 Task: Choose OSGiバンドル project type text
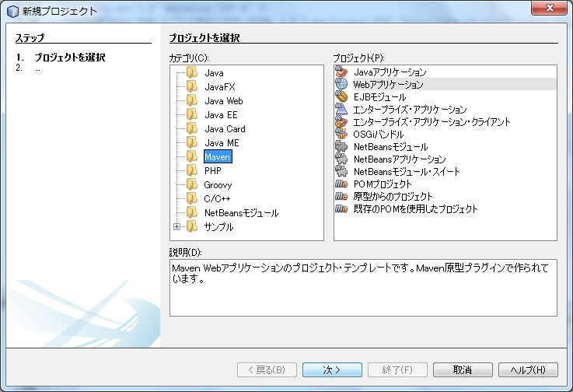tap(379, 135)
